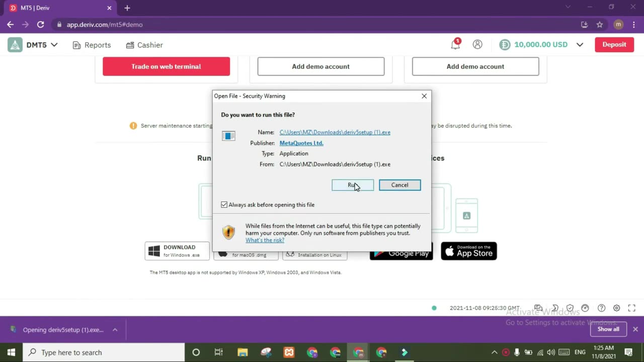The height and width of the screenshot is (362, 644).
Task: Show hidden system tray icons
Action: coord(495,352)
